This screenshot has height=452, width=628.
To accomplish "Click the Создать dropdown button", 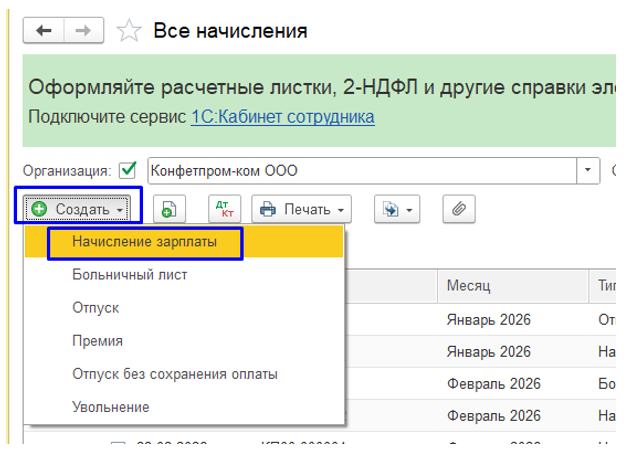I will coord(77,209).
